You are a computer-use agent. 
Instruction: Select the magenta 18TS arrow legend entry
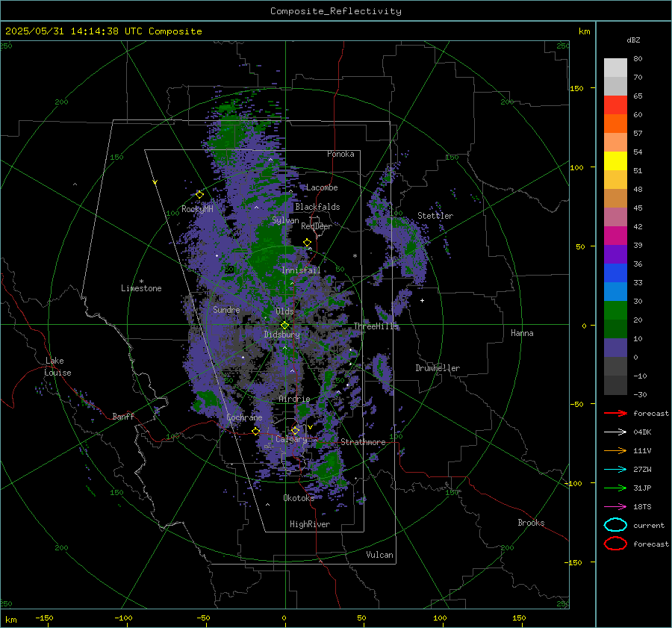(615, 507)
